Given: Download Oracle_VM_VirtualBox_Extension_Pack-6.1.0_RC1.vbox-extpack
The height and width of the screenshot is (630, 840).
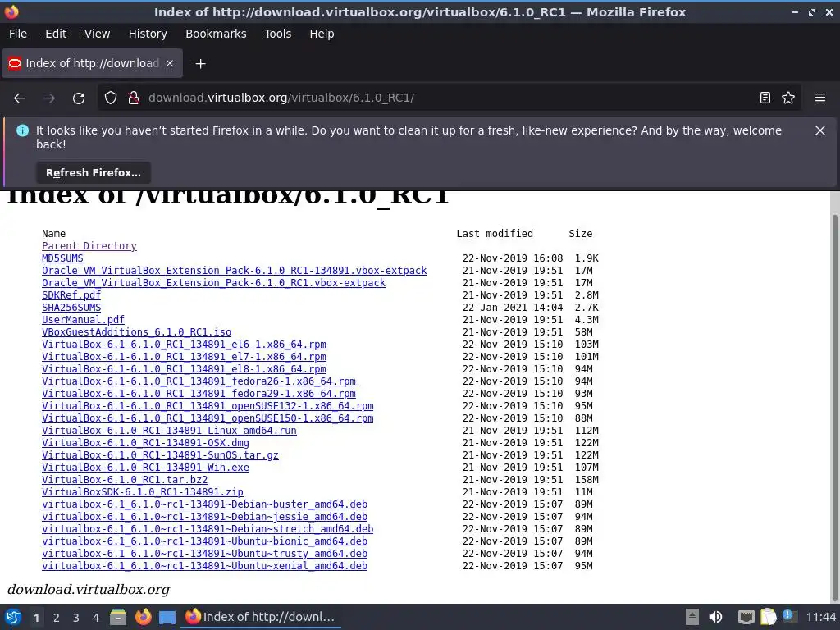Looking at the screenshot, I should 213,283.
